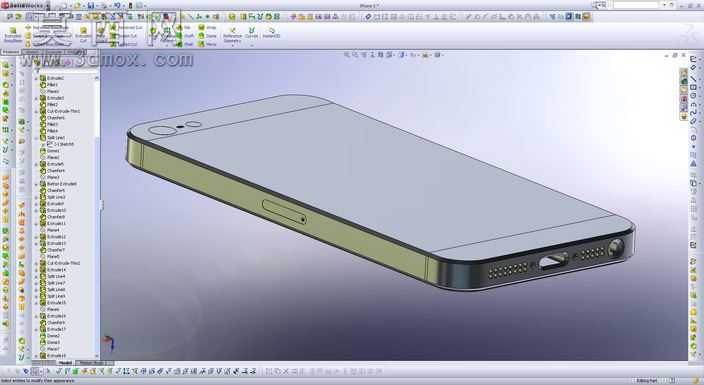The height and width of the screenshot is (385, 704).
Task: Click the Save icon in title bar
Action: click(91, 5)
